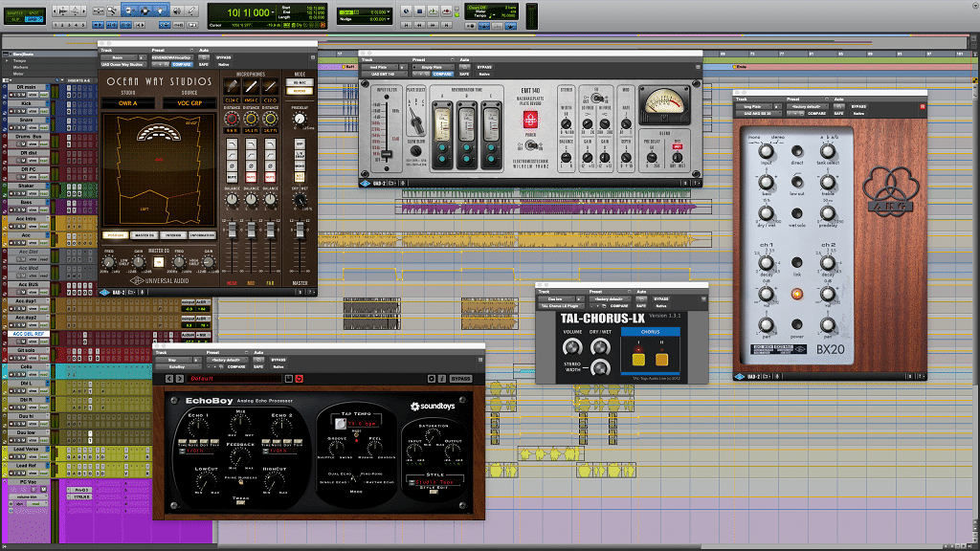Image resolution: width=980 pixels, height=551 pixels.
Task: Toggle the Master EQ IN button in Ocean Way
Action: 159,262
